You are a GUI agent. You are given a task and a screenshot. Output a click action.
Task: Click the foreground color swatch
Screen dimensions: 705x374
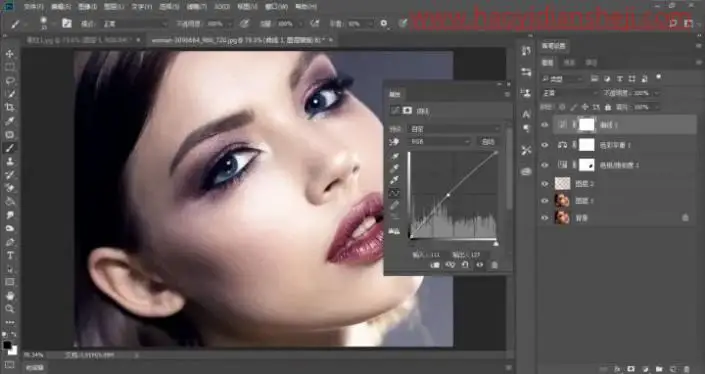click(x=7, y=345)
